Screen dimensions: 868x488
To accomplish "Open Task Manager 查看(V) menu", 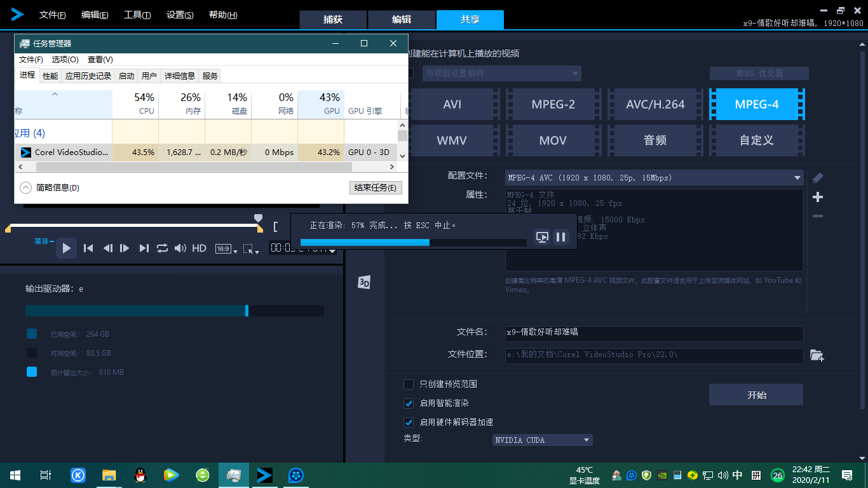I will pos(100,60).
